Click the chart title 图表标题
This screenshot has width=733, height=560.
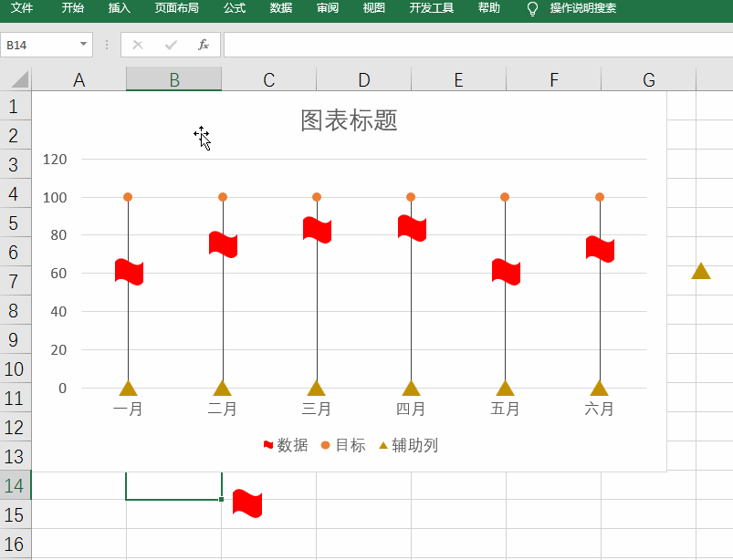pyautogui.click(x=349, y=120)
